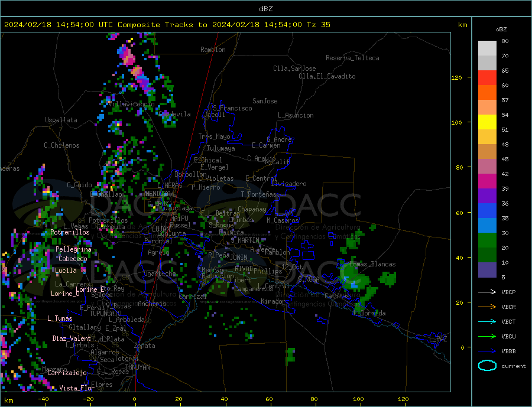
Task: Click the green 30 dBZ legend swatch
Action: point(487,240)
